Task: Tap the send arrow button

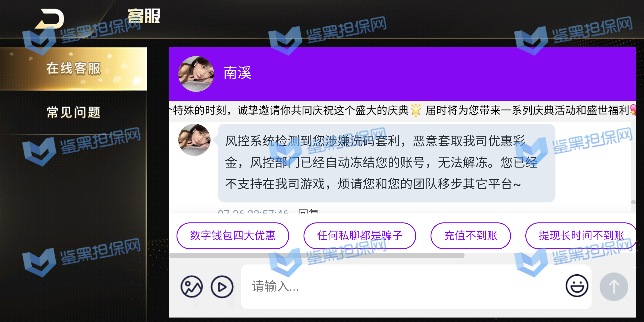Action: [614, 287]
